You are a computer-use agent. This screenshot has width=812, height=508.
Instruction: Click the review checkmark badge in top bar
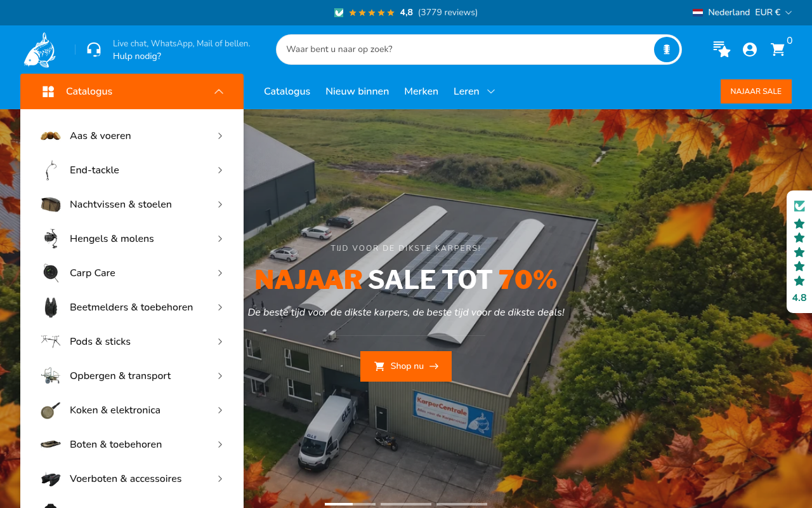click(x=339, y=13)
